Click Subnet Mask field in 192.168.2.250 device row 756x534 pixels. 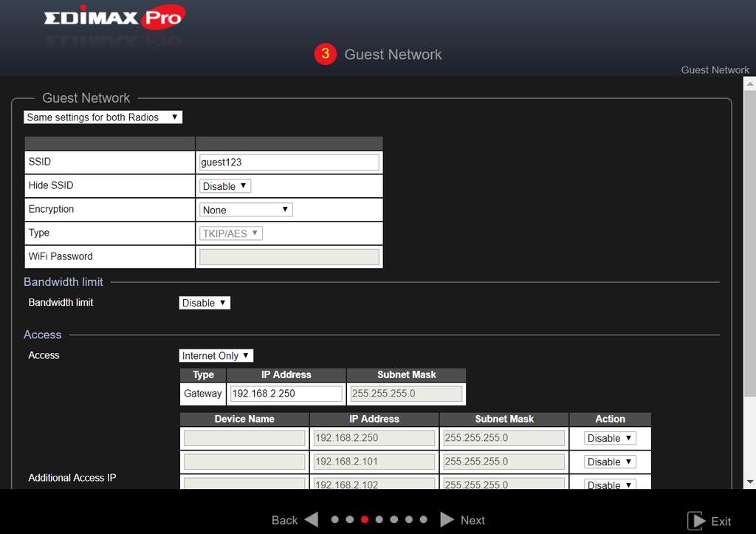[x=504, y=438]
